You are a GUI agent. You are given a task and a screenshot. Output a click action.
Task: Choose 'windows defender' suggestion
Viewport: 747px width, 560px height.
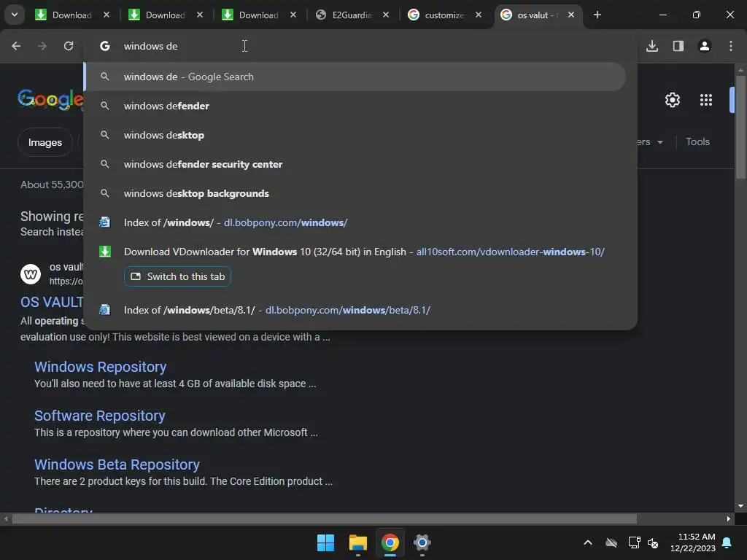(x=355, y=106)
